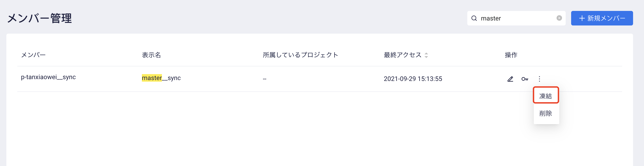
Task: Click the 操作 column header
Action: [511, 55]
